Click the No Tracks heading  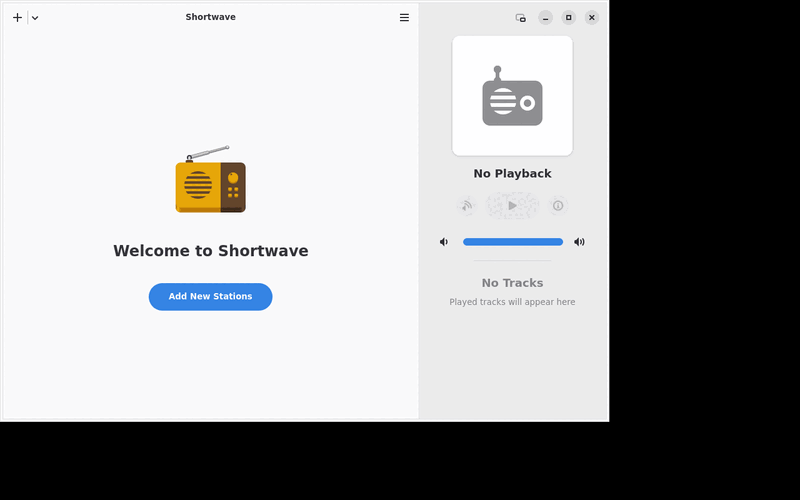pyautogui.click(x=512, y=283)
